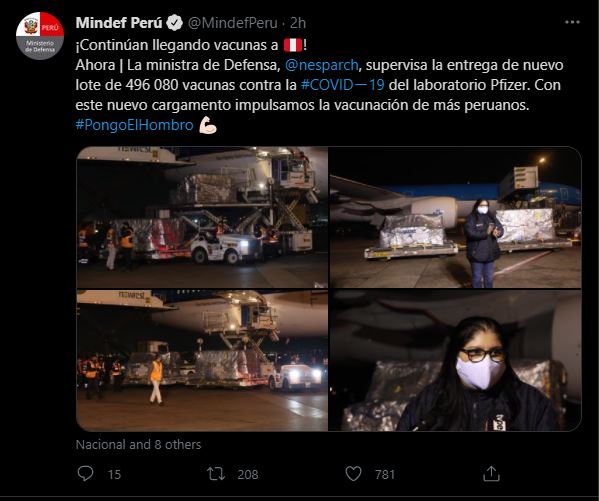The image size is (599, 501).
Task: Click the Mindef Perú profile avatar
Action: [40, 36]
